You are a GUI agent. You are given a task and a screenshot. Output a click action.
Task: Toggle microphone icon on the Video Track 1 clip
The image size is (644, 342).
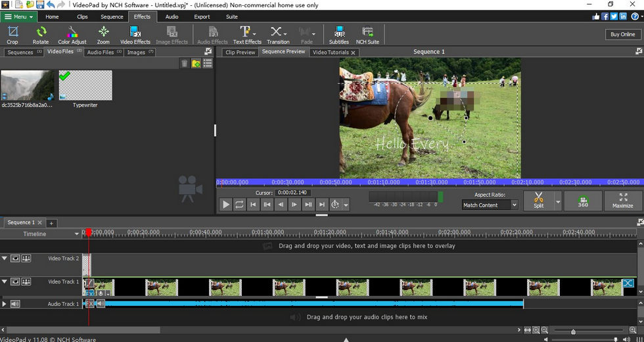101,293
